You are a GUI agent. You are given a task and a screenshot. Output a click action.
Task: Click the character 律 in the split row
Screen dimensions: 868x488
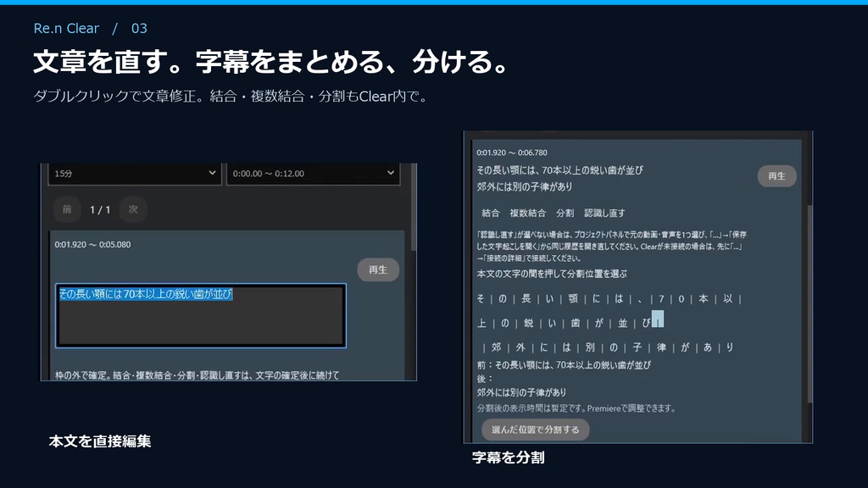coord(661,347)
